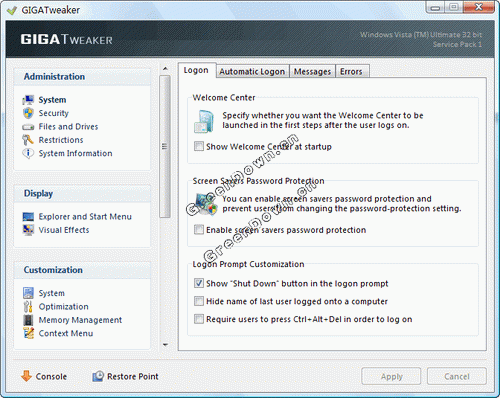Open the Context Menu section
This screenshot has height=398, width=500.
click(66, 333)
